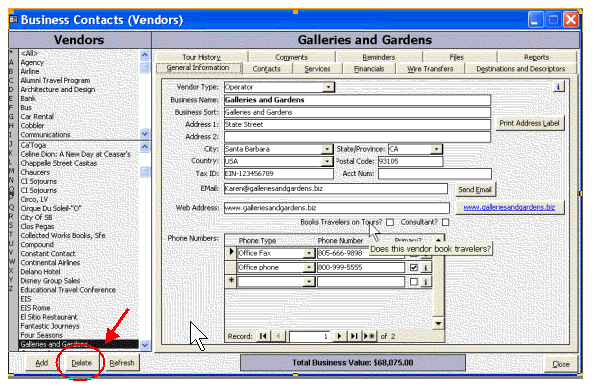Click the Business Name field
Viewport: 594px width, 386px height.
pos(357,100)
